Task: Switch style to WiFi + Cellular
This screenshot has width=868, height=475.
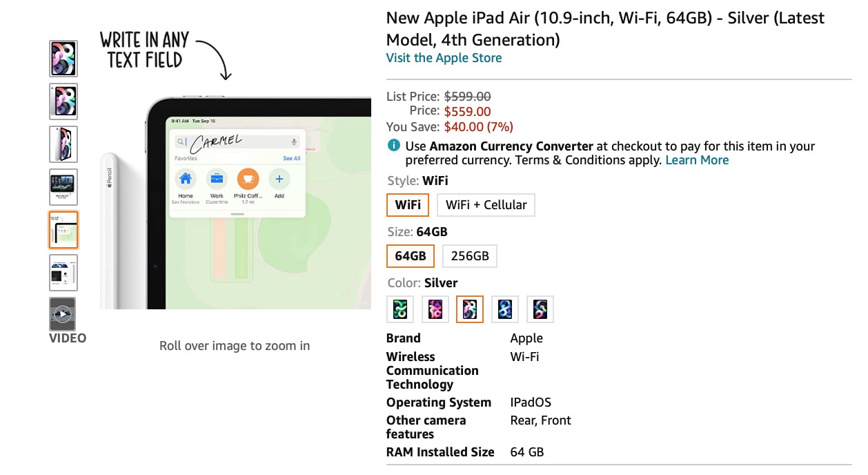Action: point(486,204)
